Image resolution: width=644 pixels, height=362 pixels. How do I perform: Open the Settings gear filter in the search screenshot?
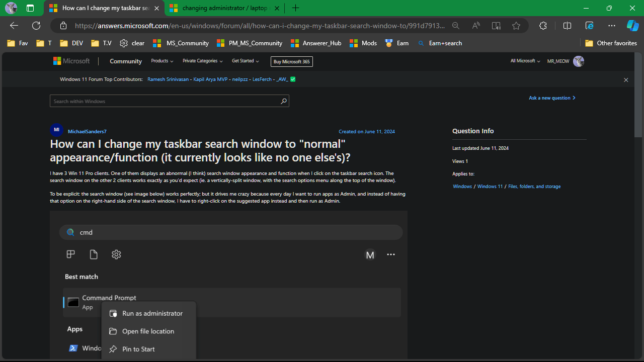tap(116, 254)
